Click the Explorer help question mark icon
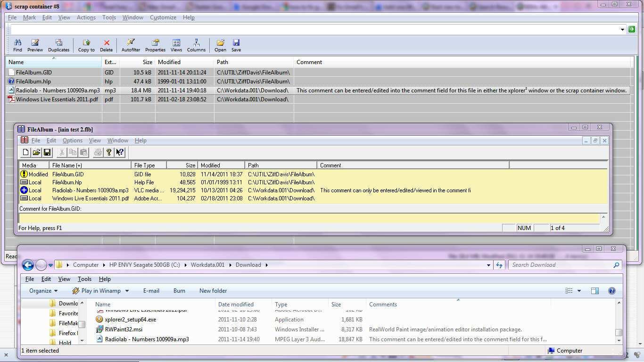Image resolution: width=644 pixels, height=362 pixels. [611, 291]
